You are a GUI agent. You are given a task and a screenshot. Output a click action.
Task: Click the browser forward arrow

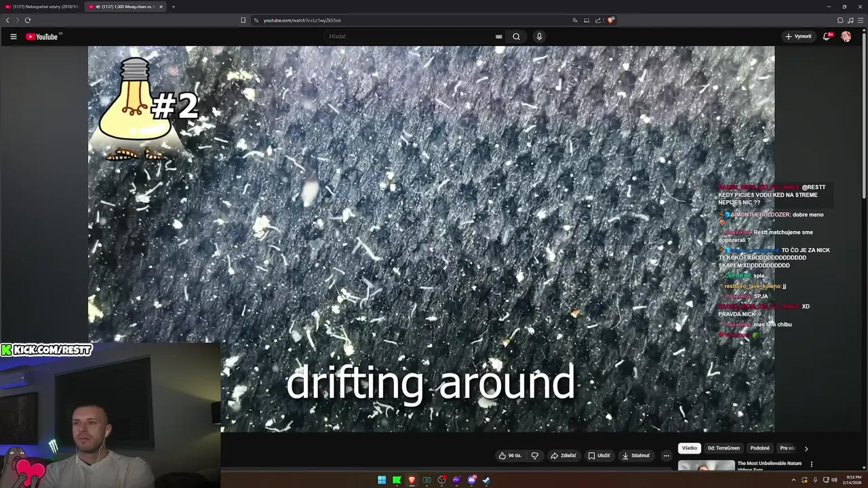(17, 20)
